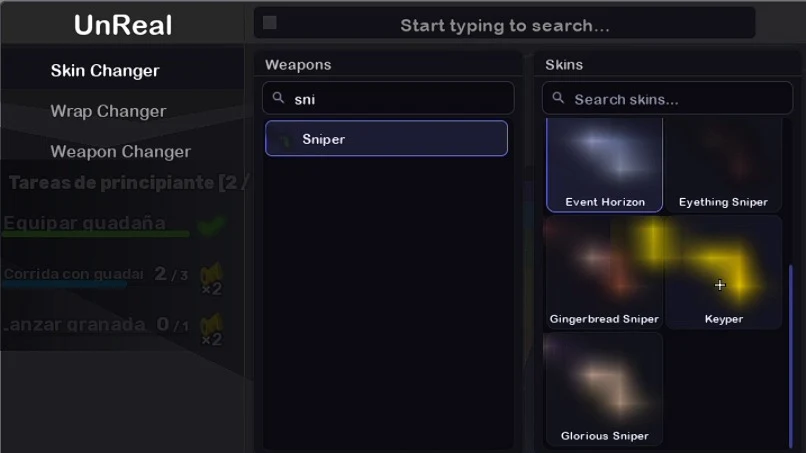Switch to the Wrap Changer tab

pos(108,111)
